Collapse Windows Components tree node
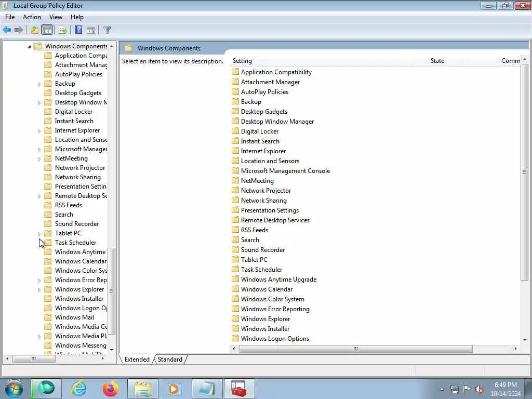 pyautogui.click(x=29, y=47)
